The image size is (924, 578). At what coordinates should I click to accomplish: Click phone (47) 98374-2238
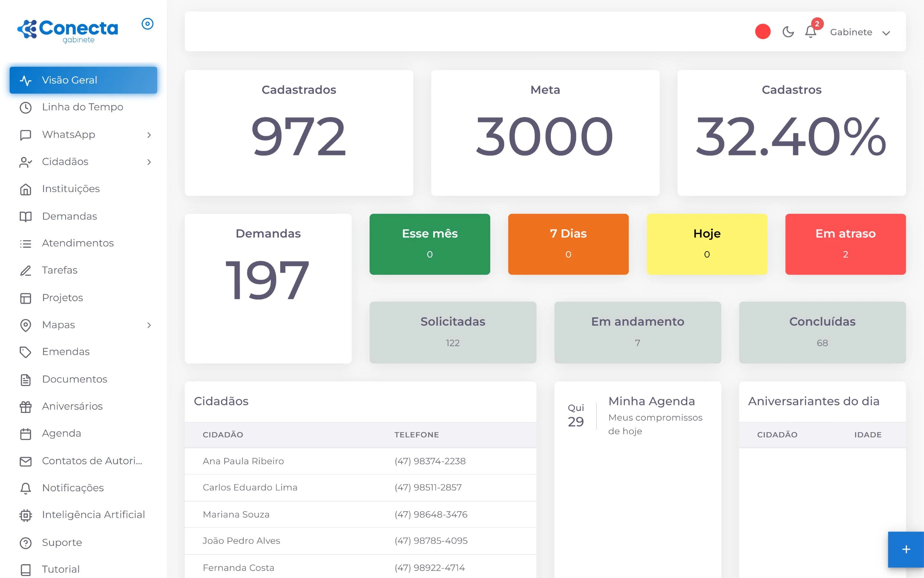[x=430, y=461]
